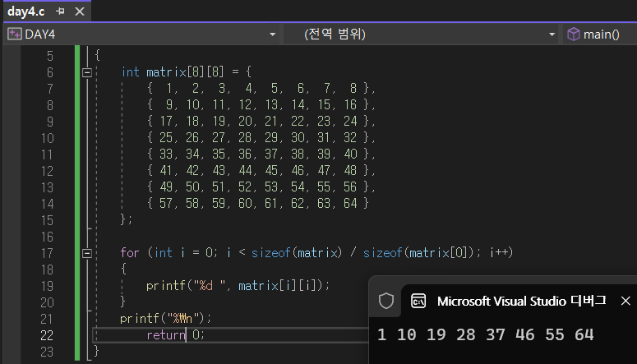Image resolution: width=637 pixels, height=364 pixels.
Task: Click the row starting with 33, 34, 35
Action: click(261, 154)
